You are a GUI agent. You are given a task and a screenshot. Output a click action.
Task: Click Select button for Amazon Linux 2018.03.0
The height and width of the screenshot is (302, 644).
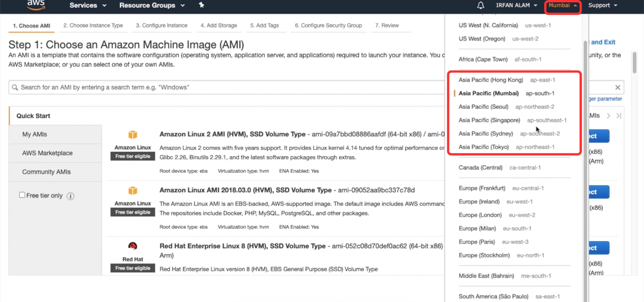(x=599, y=192)
